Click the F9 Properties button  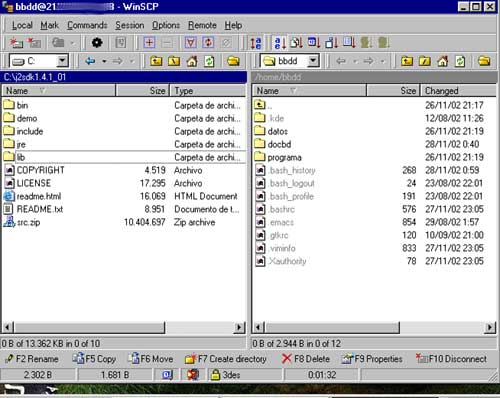point(372,359)
